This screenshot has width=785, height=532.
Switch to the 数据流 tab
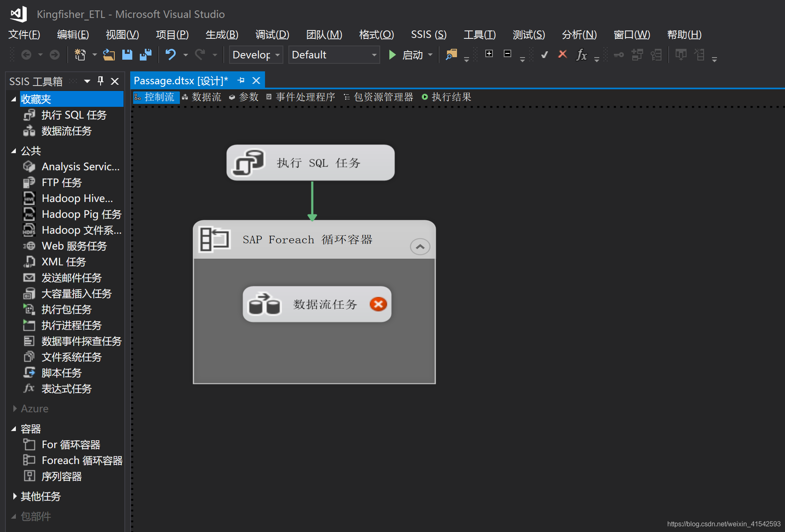pyautogui.click(x=202, y=97)
